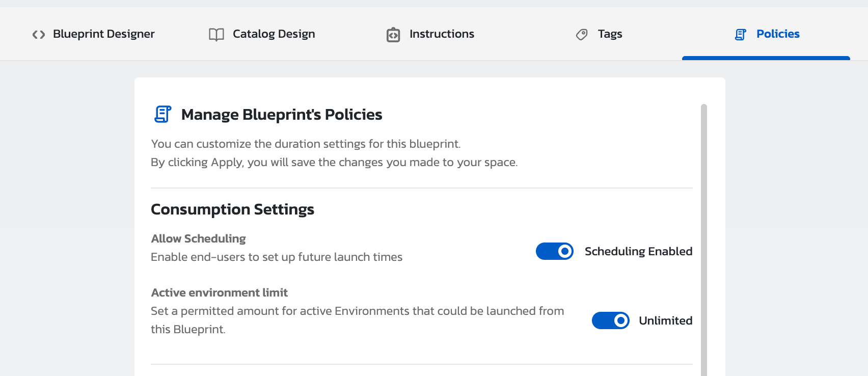Click the Blueprint Designer code brackets icon
The height and width of the screenshot is (376, 868).
coord(39,34)
